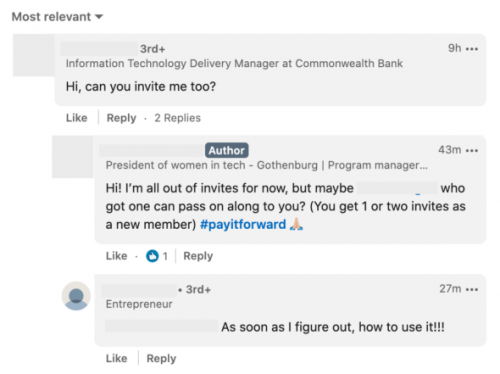Open the blurred mention in Entrepreneur's reply
This screenshot has height=374, width=500.
click(162, 326)
